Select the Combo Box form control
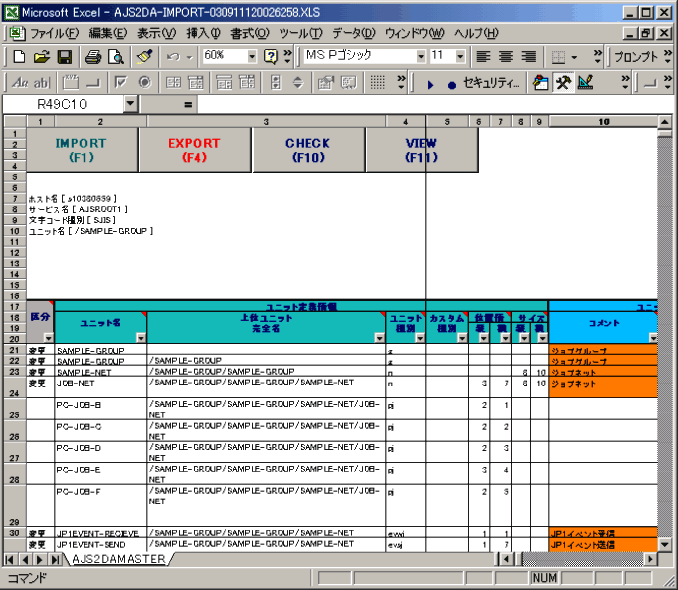The image size is (678, 590). click(x=195, y=82)
